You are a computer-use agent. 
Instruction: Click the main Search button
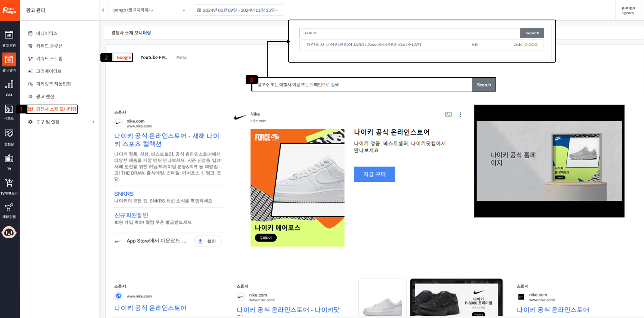[484, 85]
